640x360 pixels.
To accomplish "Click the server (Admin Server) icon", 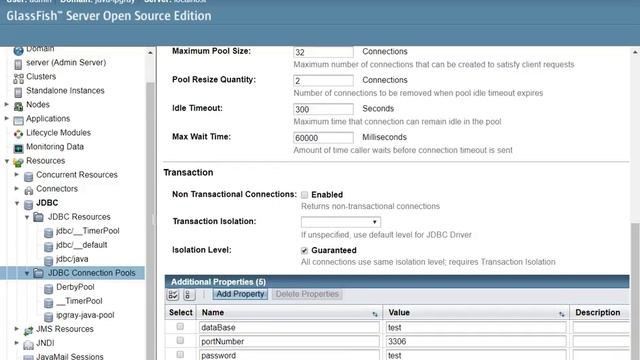I will coord(18,64).
